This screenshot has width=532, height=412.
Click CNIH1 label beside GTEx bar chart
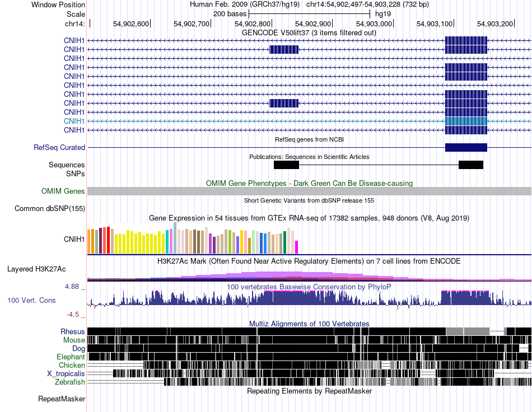coord(74,240)
